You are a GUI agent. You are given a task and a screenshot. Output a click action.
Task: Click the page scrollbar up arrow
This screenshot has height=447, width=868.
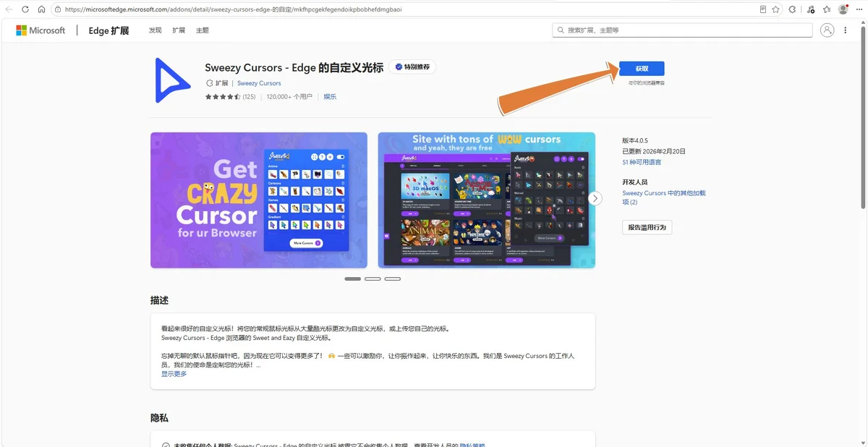click(864, 23)
